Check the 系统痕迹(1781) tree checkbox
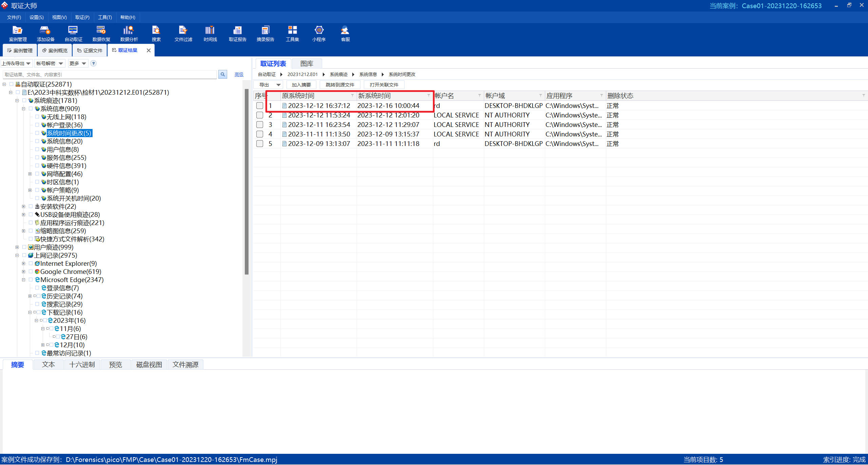The height and width of the screenshot is (465, 868). click(24, 100)
